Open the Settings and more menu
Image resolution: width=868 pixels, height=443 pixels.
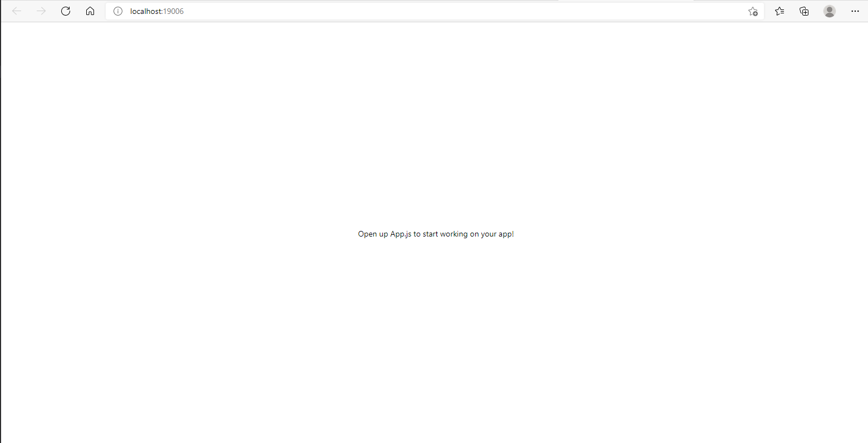click(x=855, y=11)
